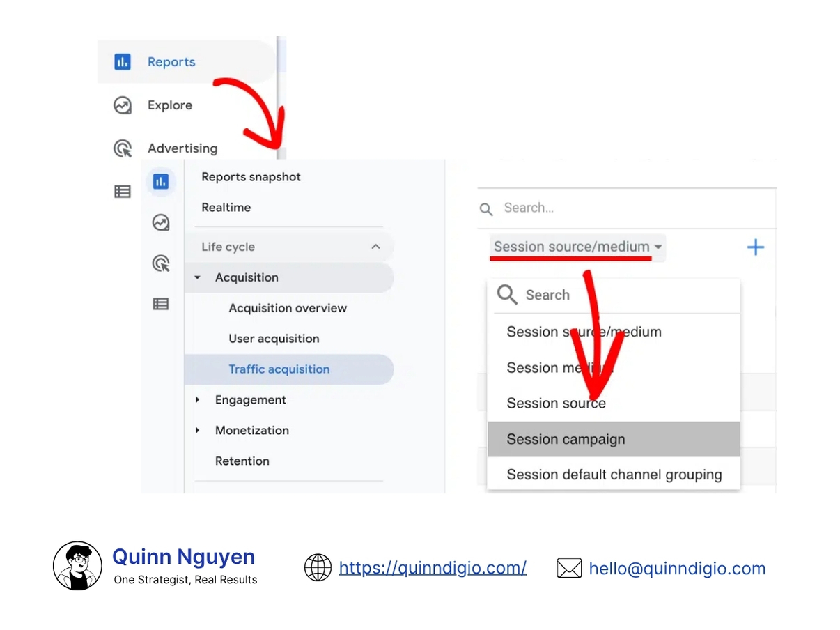Click the Advertising icon in collapsed sidebar

pyautogui.click(x=161, y=263)
